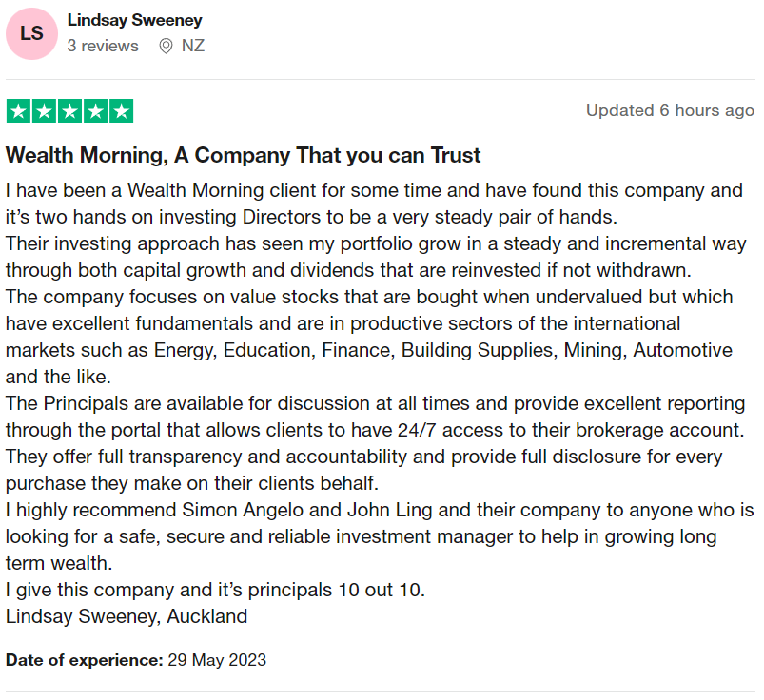Click the NZ country label
The image size is (764, 700).
tap(193, 46)
